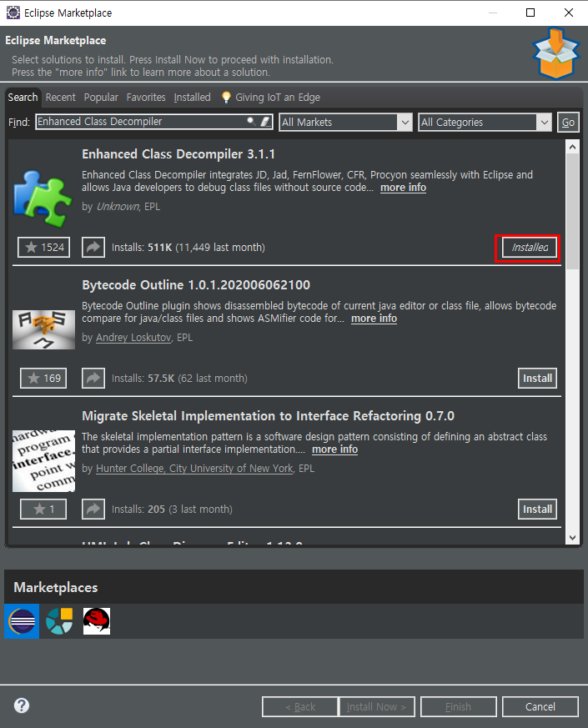
Task: Click the search magnifier icon in Find field
Action: [x=251, y=121]
